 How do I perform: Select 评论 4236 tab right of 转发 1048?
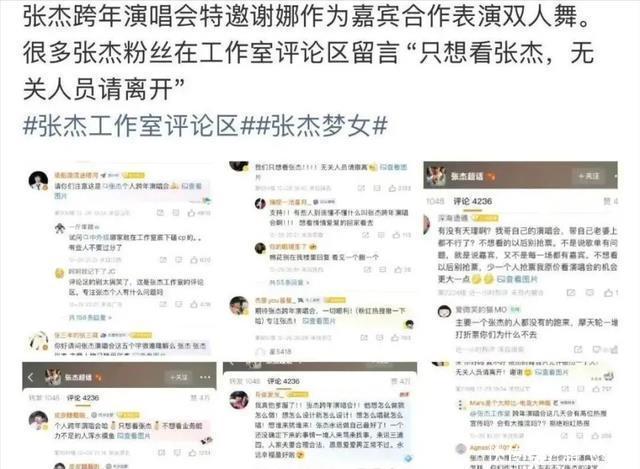tap(83, 398)
